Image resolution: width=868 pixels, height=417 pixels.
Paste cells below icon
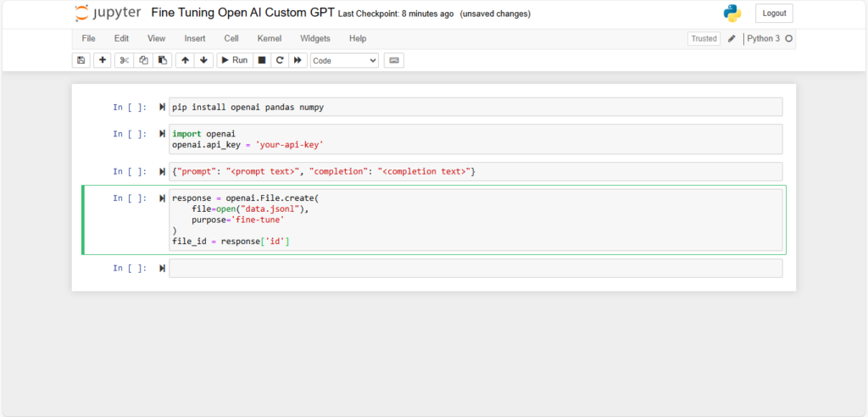[162, 60]
